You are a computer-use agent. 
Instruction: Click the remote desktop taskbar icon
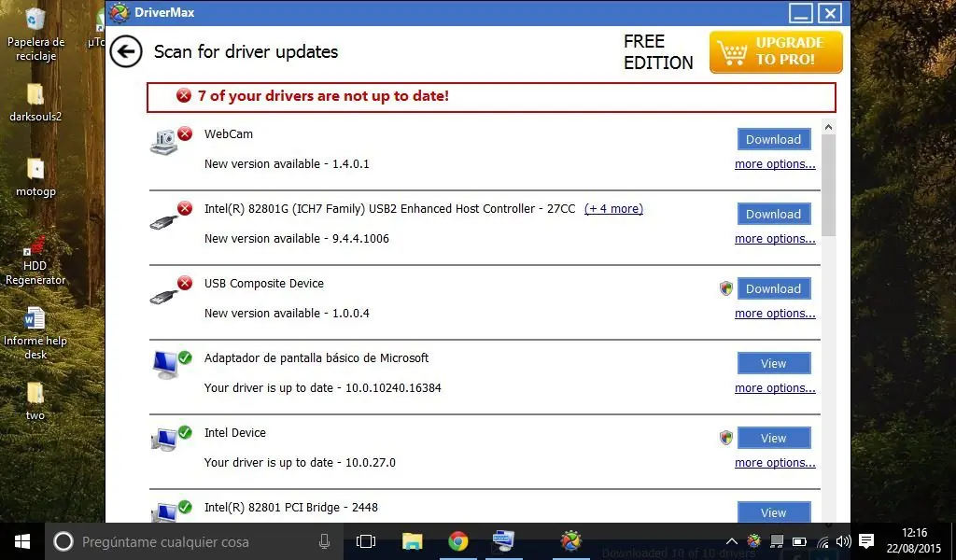(504, 541)
